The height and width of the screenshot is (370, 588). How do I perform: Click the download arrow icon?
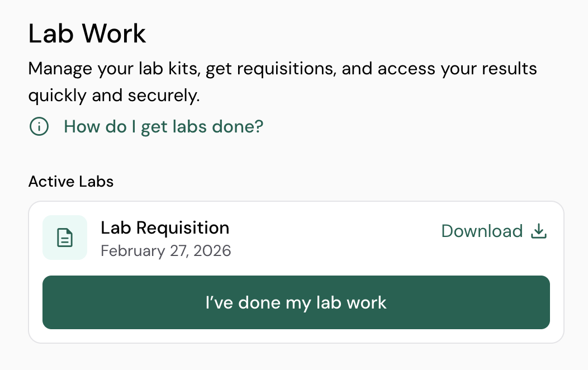(x=538, y=231)
